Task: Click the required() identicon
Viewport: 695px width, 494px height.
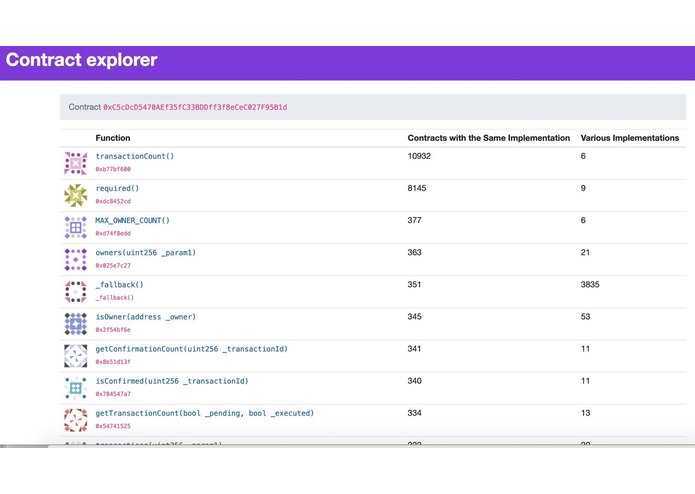Action: 76,195
